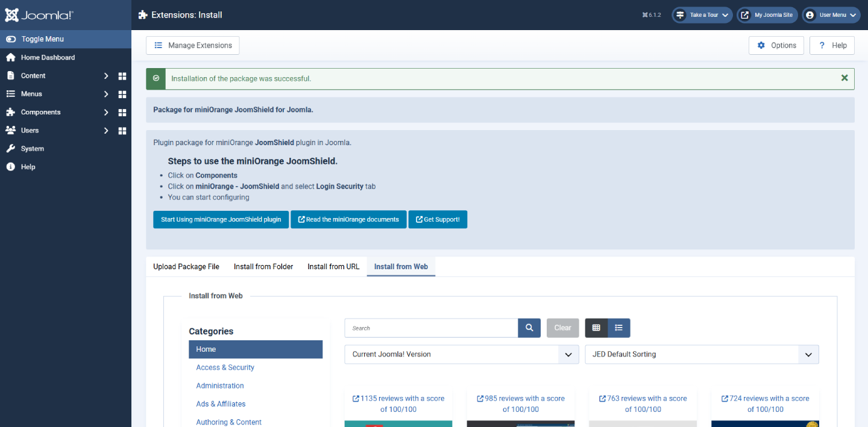Screen dimensions: 868x427
Task: Open the Options settings
Action: 776,45
